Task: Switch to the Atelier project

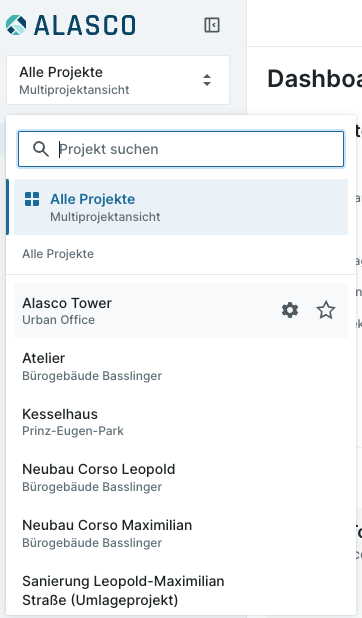Action: (x=181, y=366)
